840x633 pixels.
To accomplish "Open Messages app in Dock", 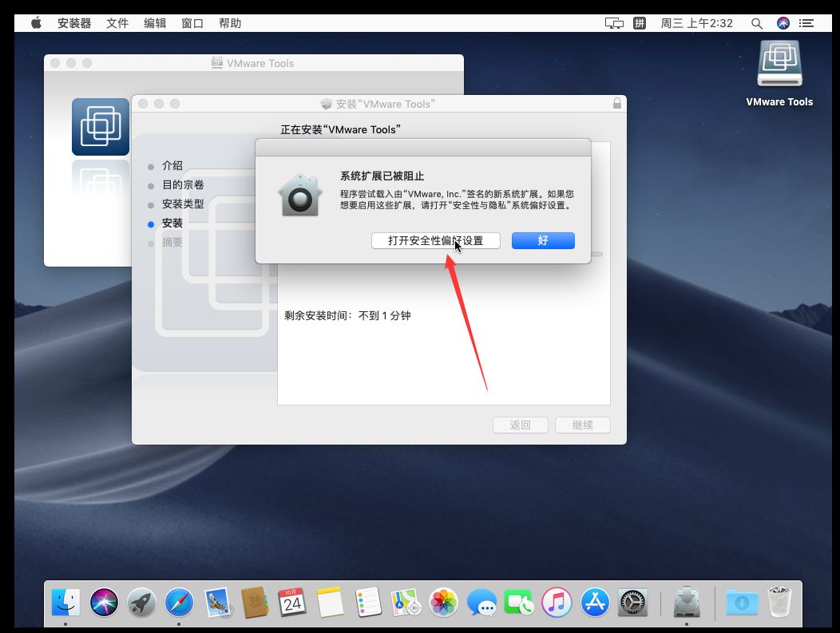I will click(481, 603).
